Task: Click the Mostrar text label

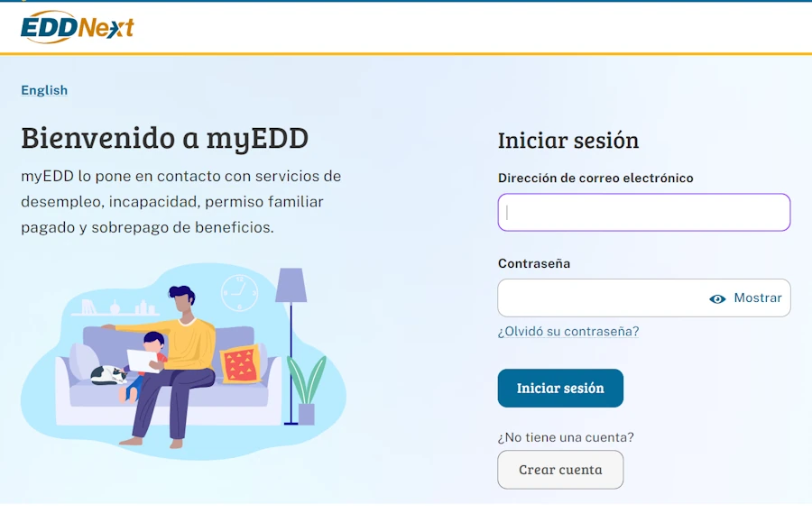Action: [758, 298]
